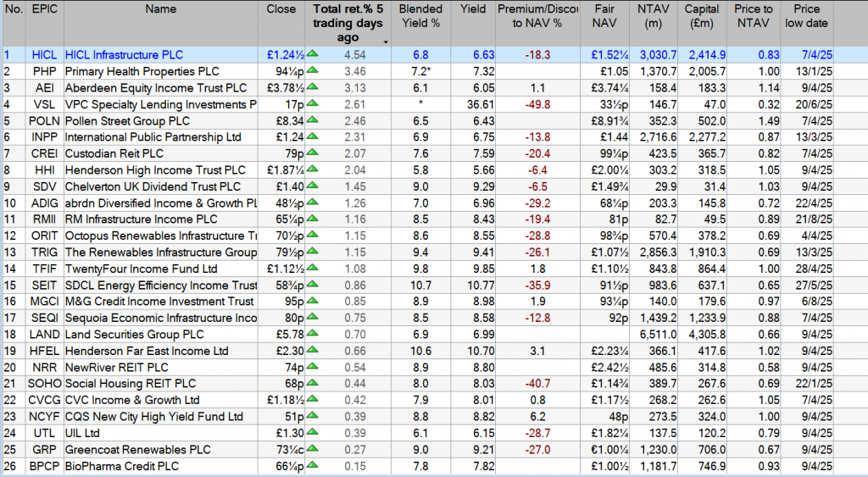Click the 7.2* blended yield value
The height and width of the screenshot is (477, 868).
[x=421, y=71]
